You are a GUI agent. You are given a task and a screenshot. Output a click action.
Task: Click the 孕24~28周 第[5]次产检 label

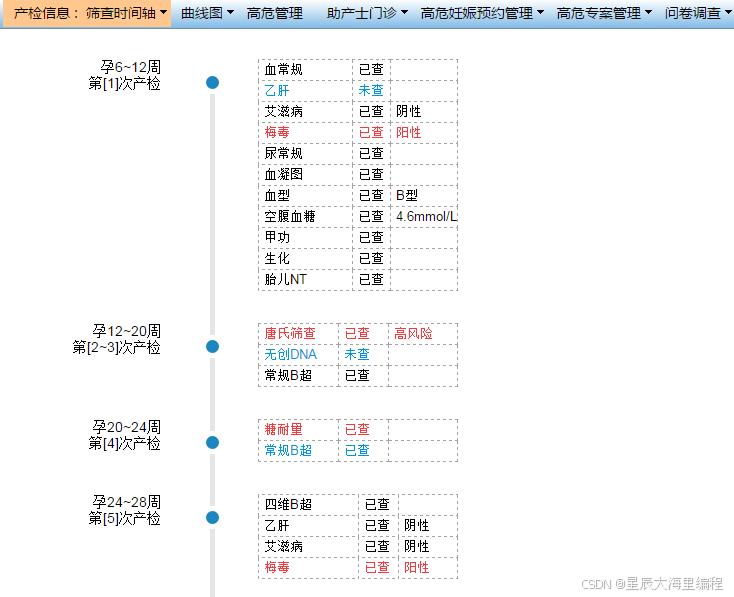tap(125, 510)
